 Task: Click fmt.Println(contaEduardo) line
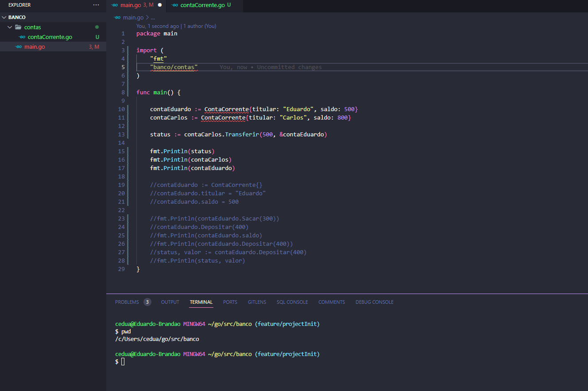pos(193,168)
